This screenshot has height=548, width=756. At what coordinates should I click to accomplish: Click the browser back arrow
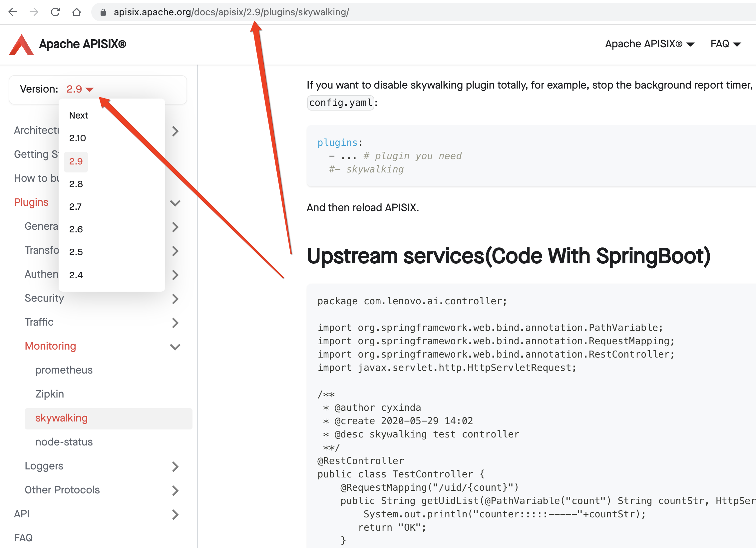pos(13,12)
